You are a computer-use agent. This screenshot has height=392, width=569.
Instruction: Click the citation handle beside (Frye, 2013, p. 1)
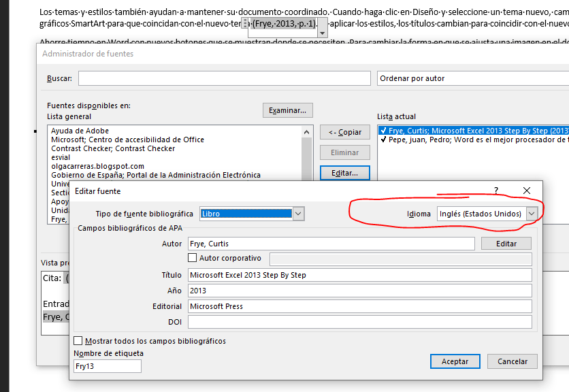tap(245, 23)
